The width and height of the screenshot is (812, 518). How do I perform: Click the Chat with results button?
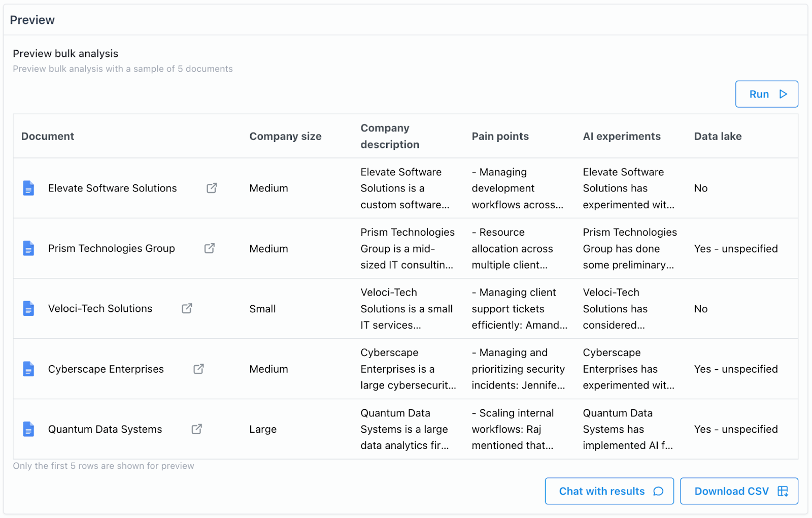pyautogui.click(x=609, y=491)
